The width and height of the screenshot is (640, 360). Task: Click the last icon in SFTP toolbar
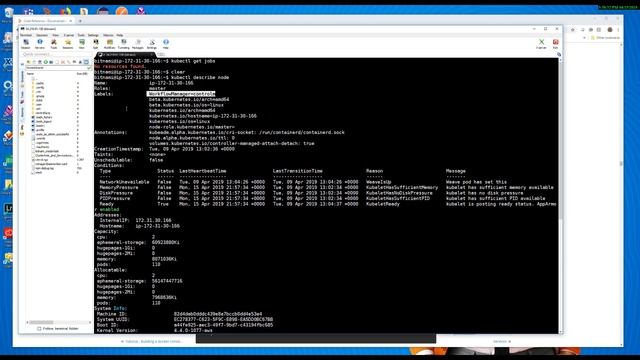[x=86, y=62]
